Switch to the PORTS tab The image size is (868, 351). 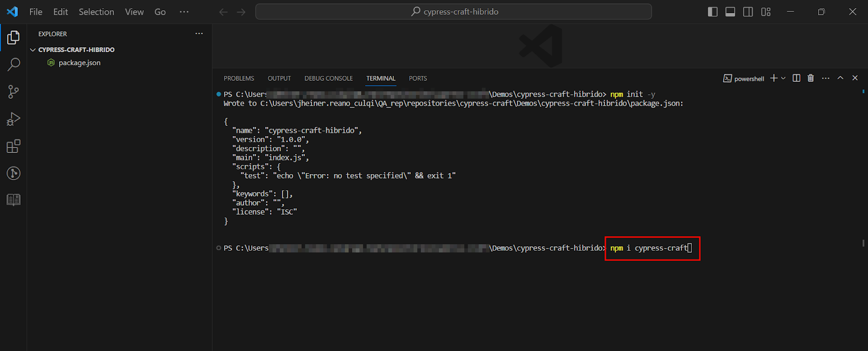(418, 79)
